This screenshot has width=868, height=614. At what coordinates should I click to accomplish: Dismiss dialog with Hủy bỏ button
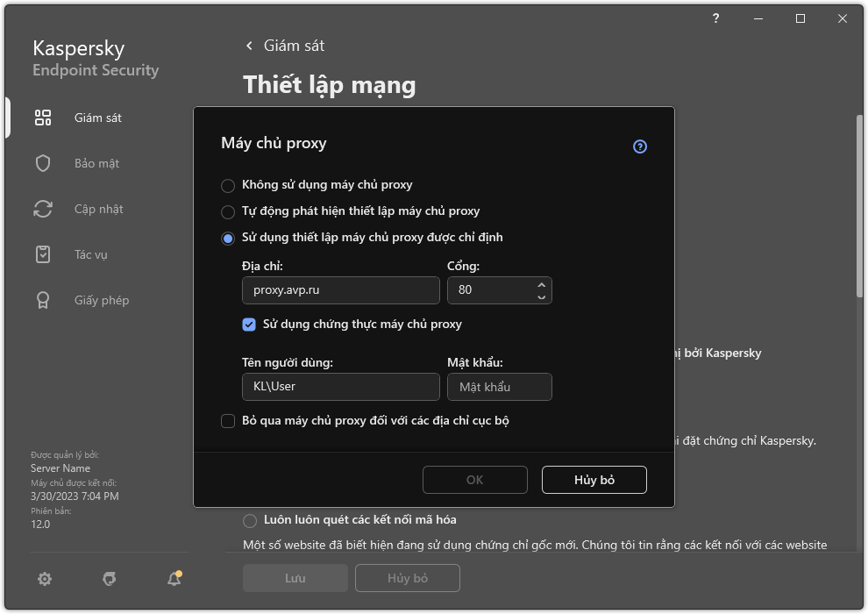coord(594,480)
